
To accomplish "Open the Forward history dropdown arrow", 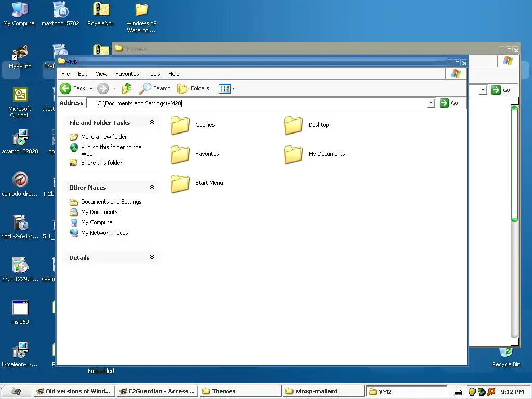I will click(114, 88).
